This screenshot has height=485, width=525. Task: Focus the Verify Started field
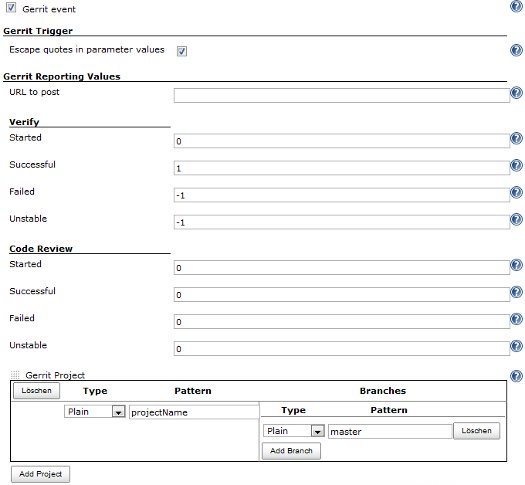tap(342, 141)
